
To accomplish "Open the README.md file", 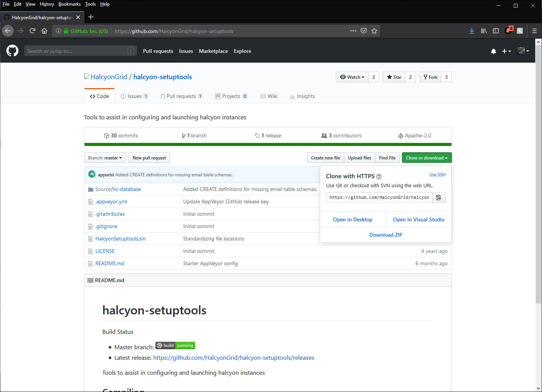I will (x=110, y=263).
